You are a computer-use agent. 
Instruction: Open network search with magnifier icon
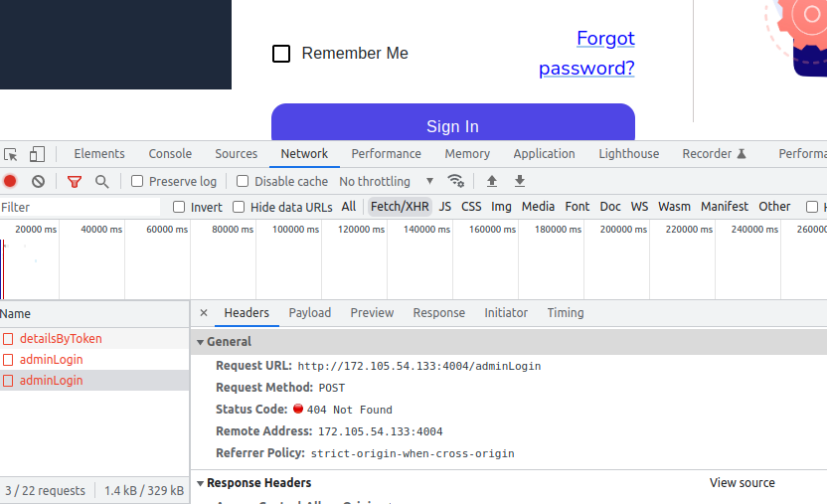(x=101, y=181)
